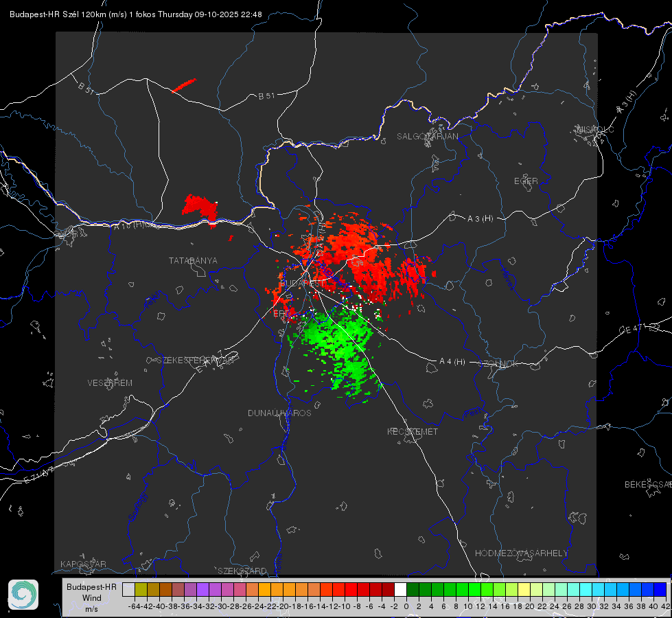Click the radar title text with date 09-10-2025
The height and width of the screenshot is (618, 672).
click(135, 14)
